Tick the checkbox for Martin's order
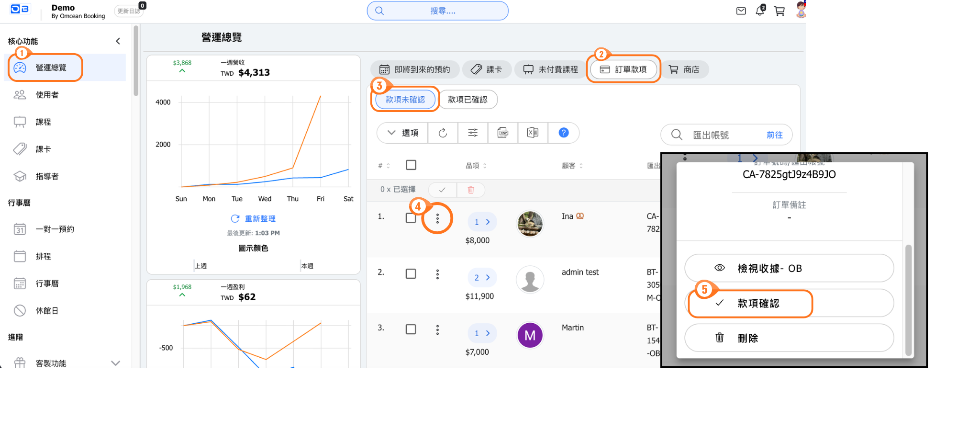This screenshot has height=431, width=980. coord(411,329)
